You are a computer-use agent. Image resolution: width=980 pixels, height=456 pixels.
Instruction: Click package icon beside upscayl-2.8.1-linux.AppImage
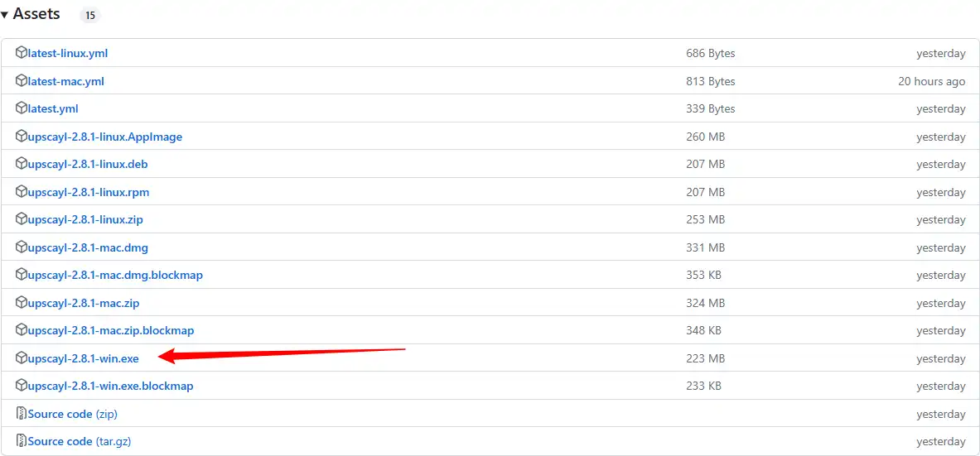tap(22, 137)
